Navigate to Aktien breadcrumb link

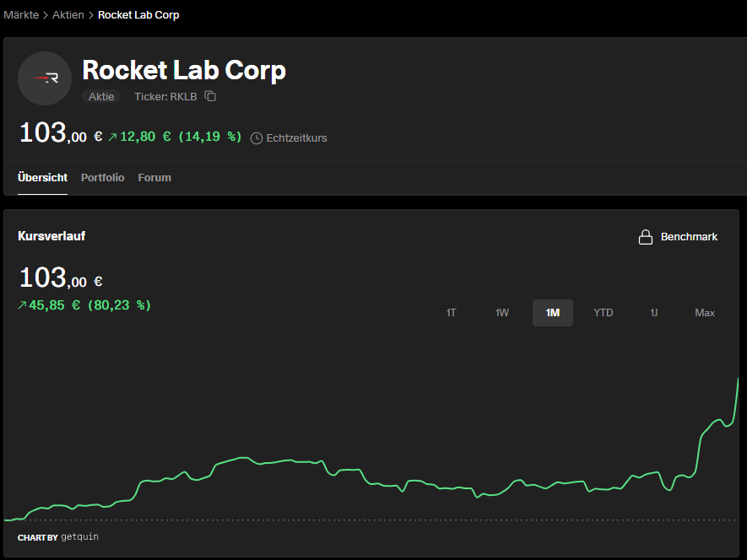[68, 15]
